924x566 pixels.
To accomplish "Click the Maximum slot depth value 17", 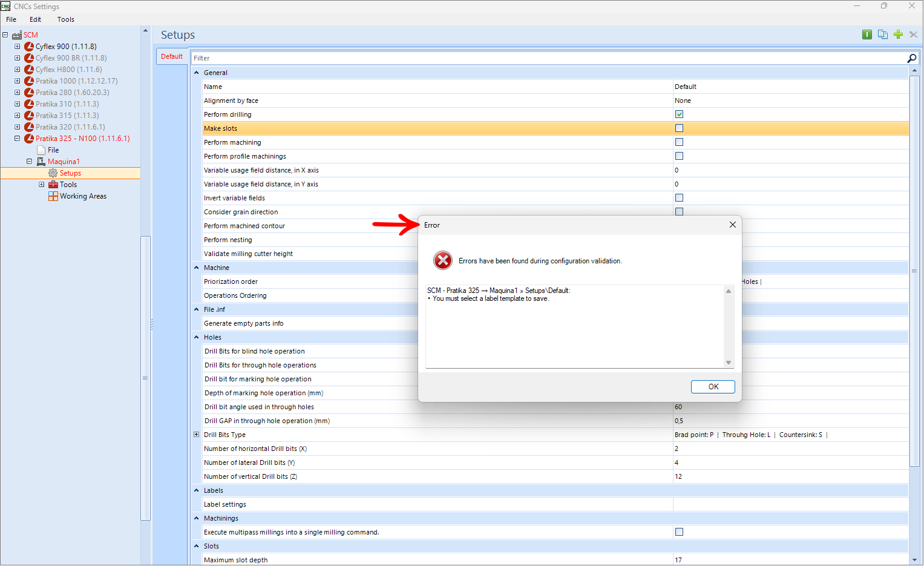I will pos(678,560).
